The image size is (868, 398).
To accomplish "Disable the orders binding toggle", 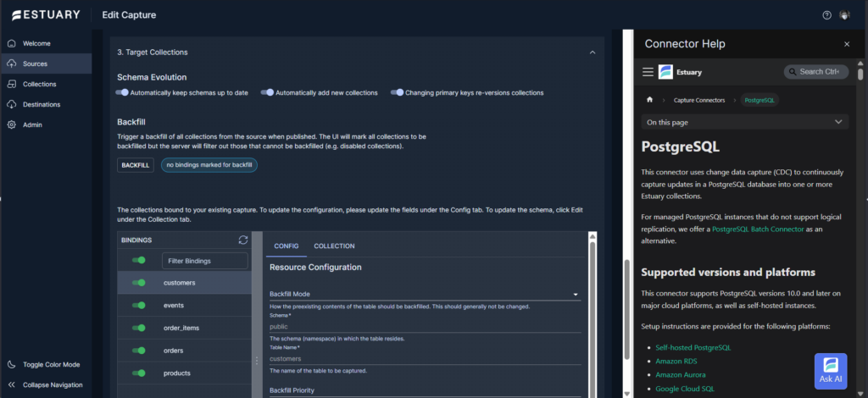I will click(139, 351).
